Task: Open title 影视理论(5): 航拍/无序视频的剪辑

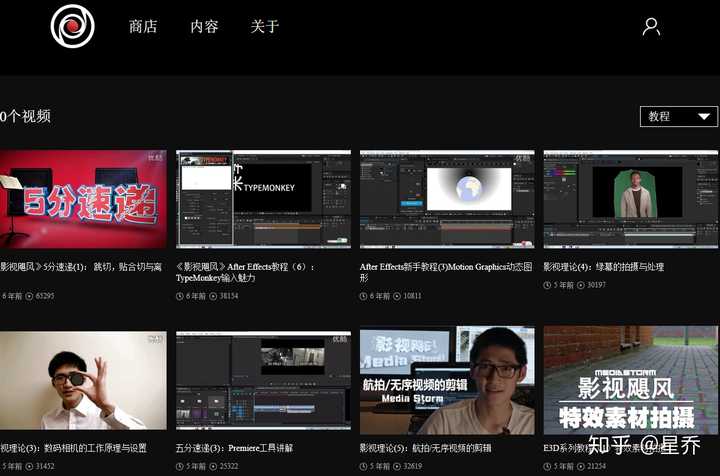Action: point(426,448)
